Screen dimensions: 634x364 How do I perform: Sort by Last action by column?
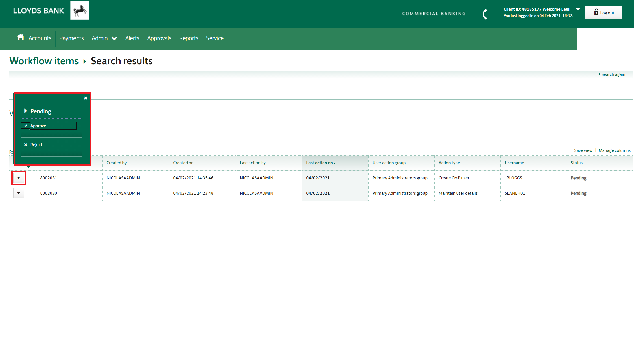click(x=253, y=163)
